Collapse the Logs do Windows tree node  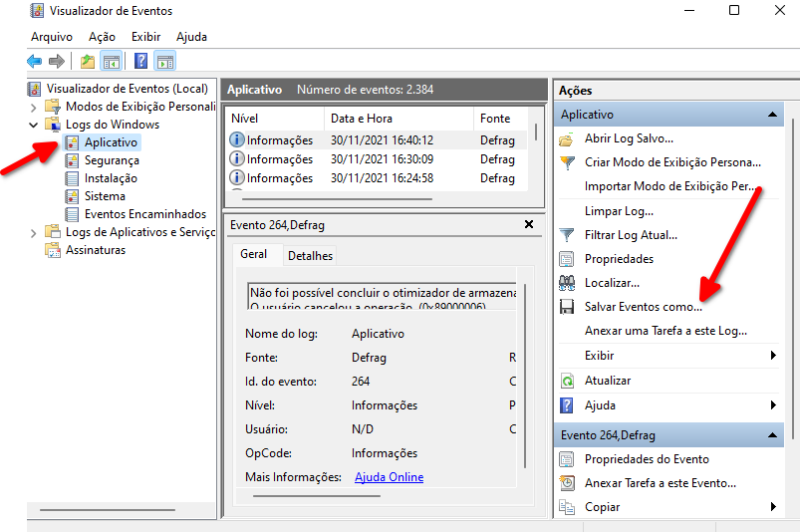[35, 125]
